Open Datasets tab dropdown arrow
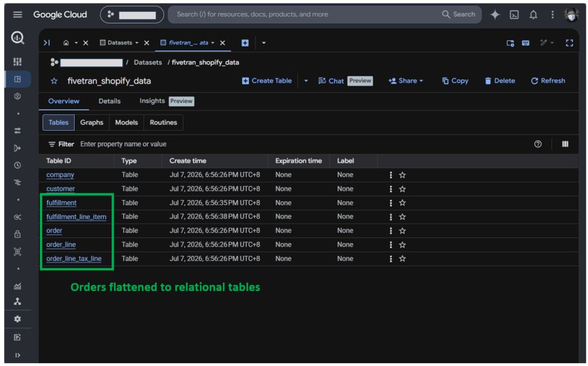Viewport: 588px width, 366px height. pyautogui.click(x=137, y=42)
